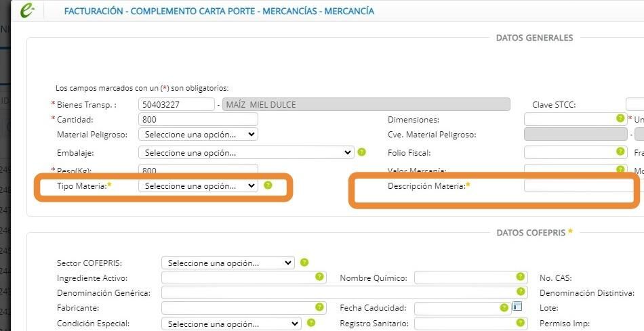
Task: Click help icon inside Dimensiones field
Action: click(620, 118)
